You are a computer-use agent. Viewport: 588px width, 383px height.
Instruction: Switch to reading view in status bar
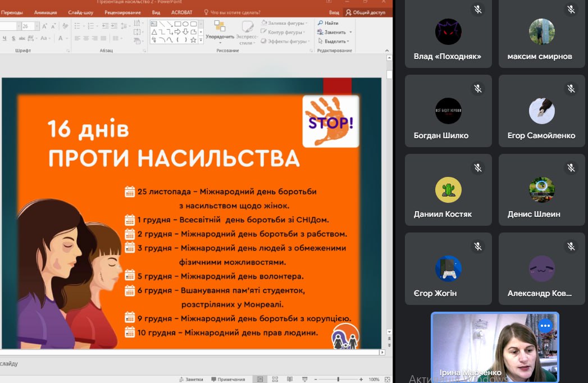[289, 379]
